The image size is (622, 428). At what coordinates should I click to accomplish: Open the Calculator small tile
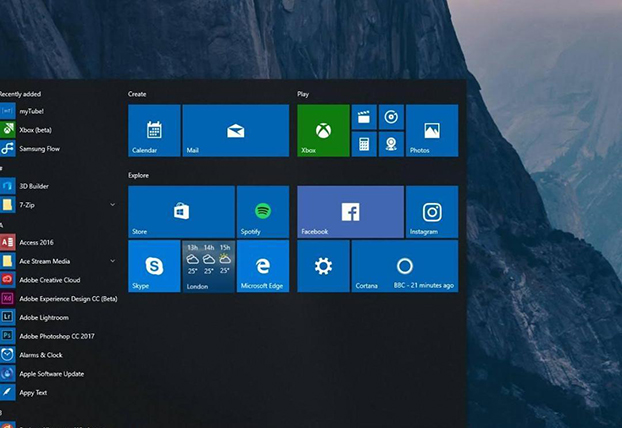[x=364, y=144]
